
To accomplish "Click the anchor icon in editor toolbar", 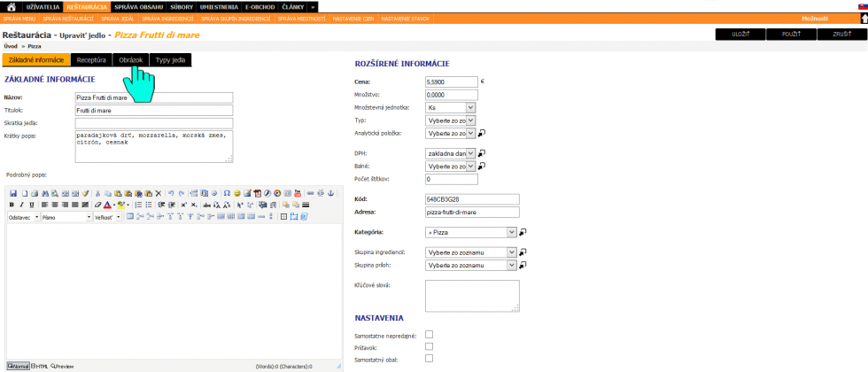I will click(332, 192).
